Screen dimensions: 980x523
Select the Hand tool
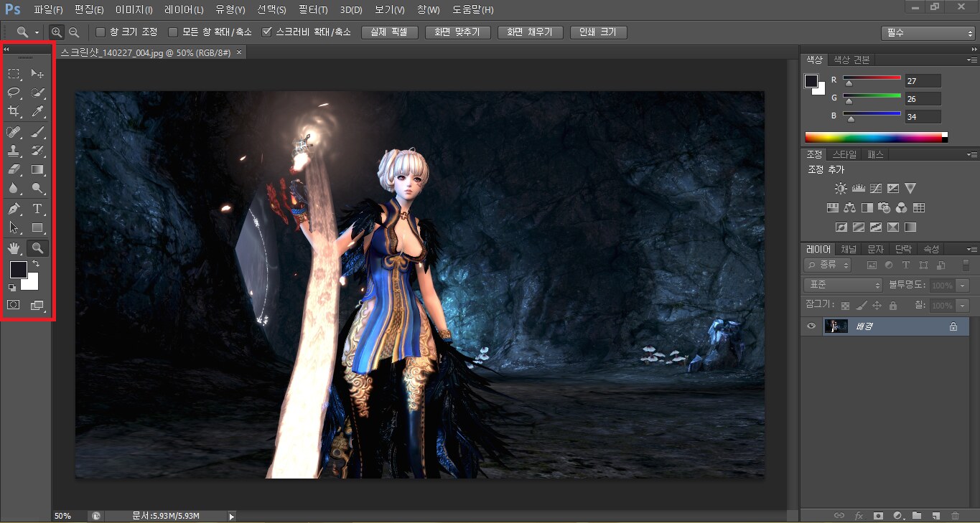point(14,248)
